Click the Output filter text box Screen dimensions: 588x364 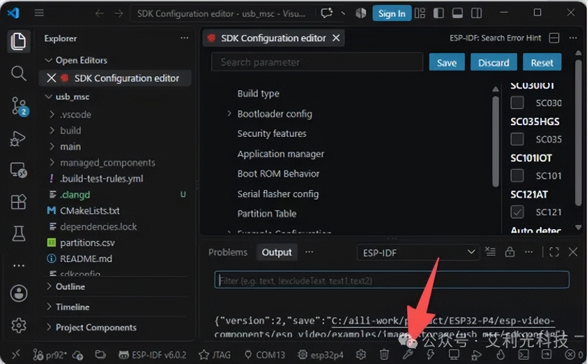pos(392,280)
